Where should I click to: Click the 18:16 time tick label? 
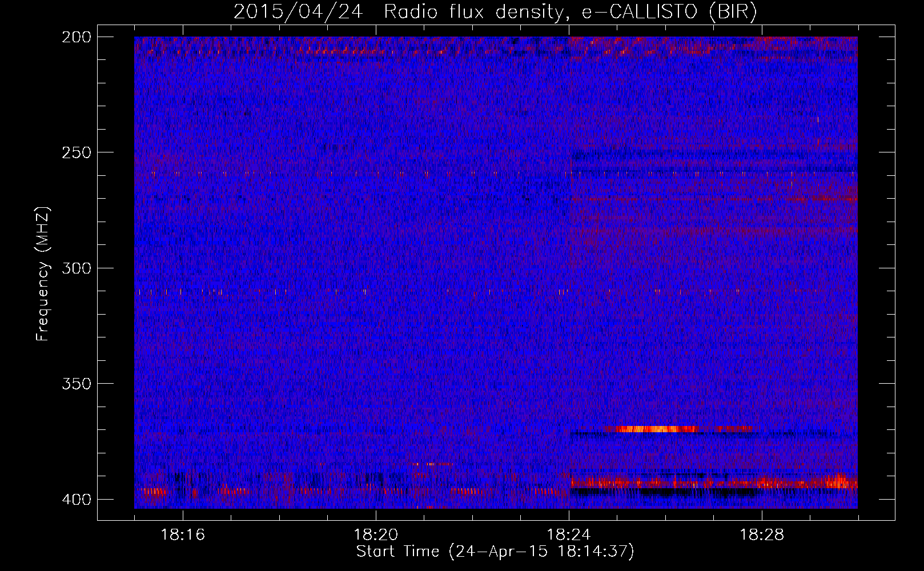click(x=183, y=535)
